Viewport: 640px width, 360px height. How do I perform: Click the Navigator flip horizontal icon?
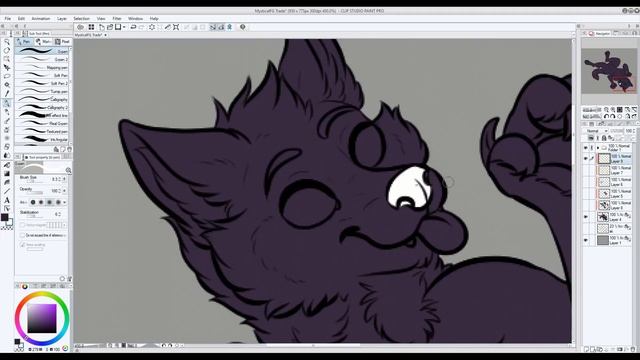click(x=627, y=116)
